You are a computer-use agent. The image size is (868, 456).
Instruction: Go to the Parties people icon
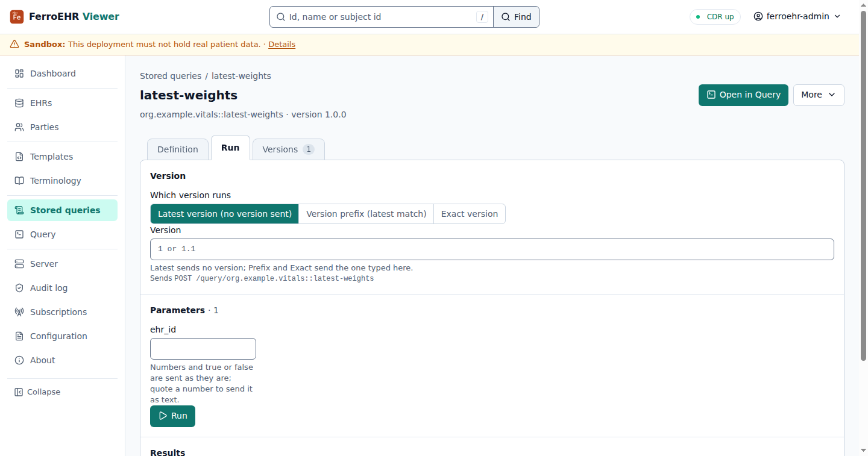click(x=19, y=127)
